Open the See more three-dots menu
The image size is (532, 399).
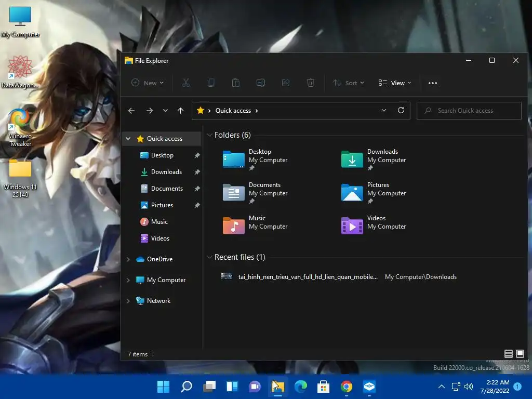[433, 83]
